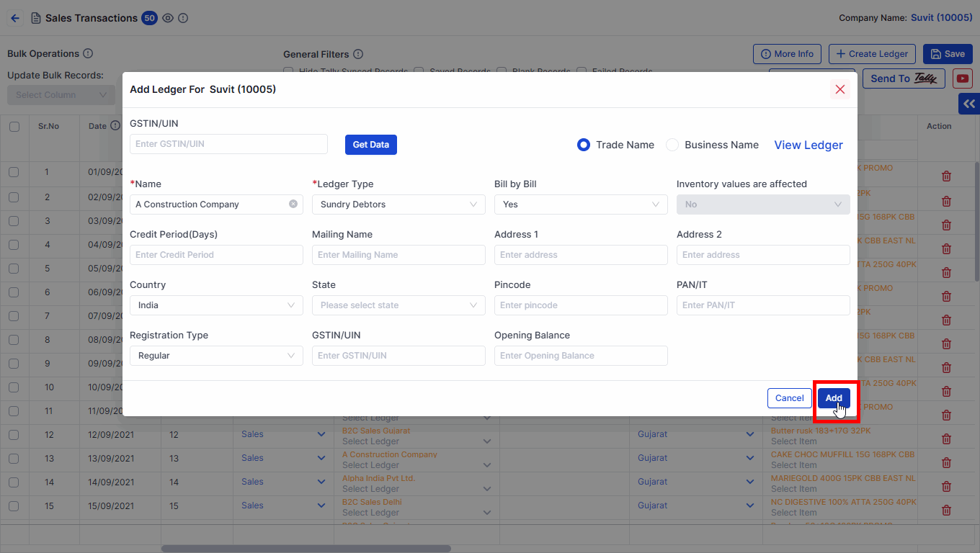Close the Add Ledger dialog
This screenshot has height=553, width=980.
pyautogui.click(x=839, y=89)
